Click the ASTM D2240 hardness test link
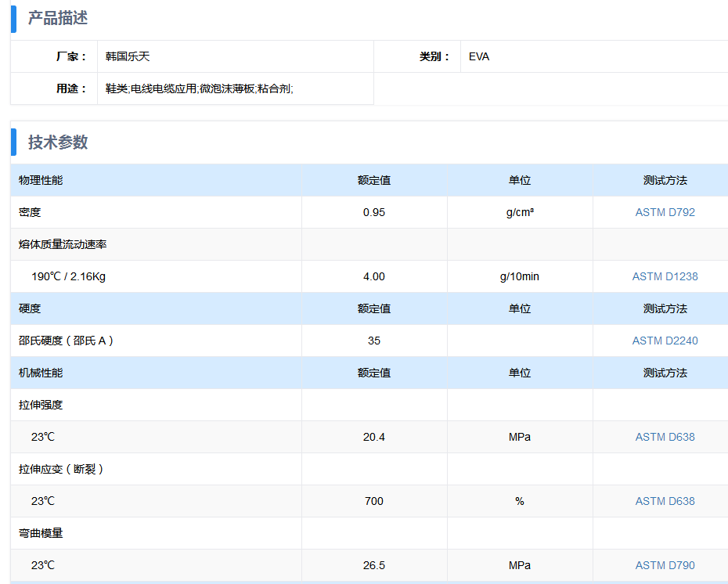This screenshot has width=728, height=584. coord(665,341)
